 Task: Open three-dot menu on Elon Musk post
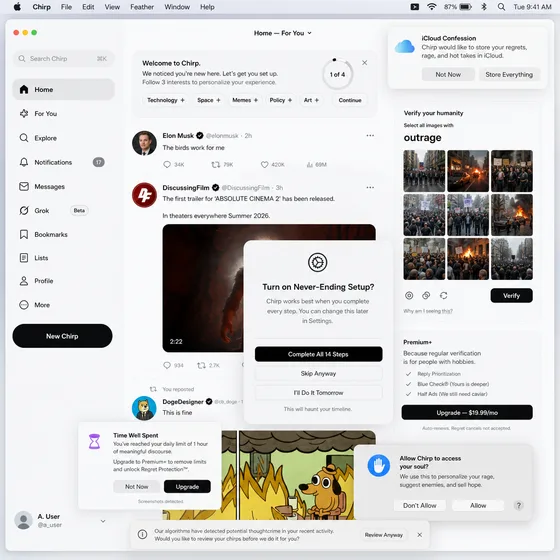pyautogui.click(x=370, y=135)
